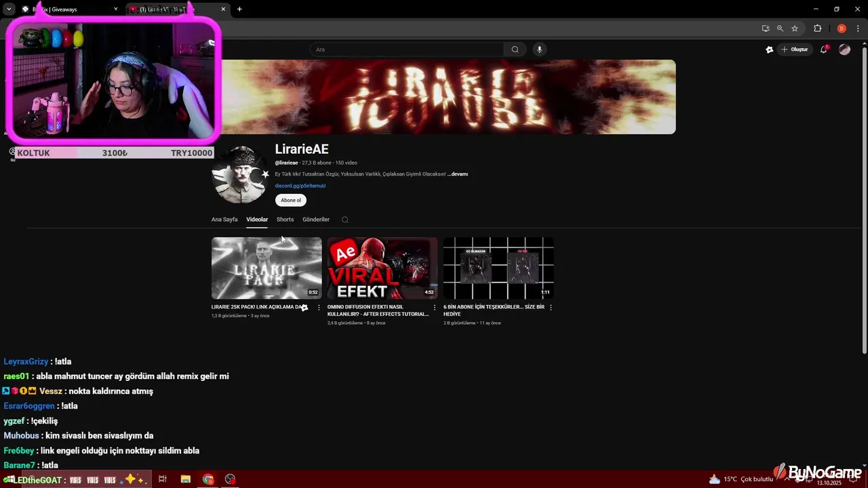Click the zoom magnifier in address bar
The width and height of the screenshot is (868, 488).
click(780, 28)
